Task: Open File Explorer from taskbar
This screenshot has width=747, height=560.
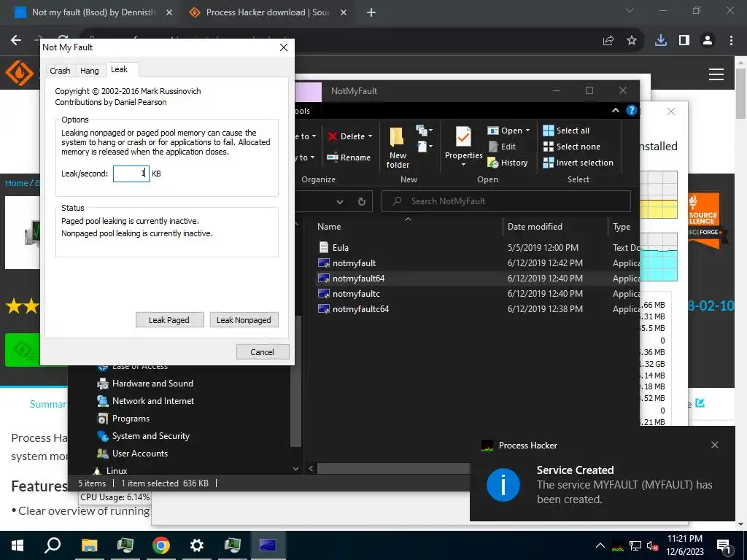Action: tap(89, 545)
